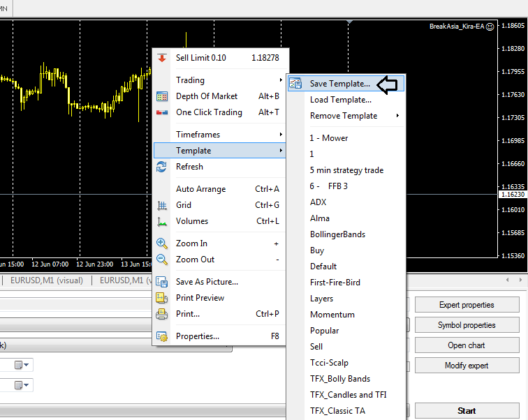Toggle the chart Grid

(x=185, y=205)
